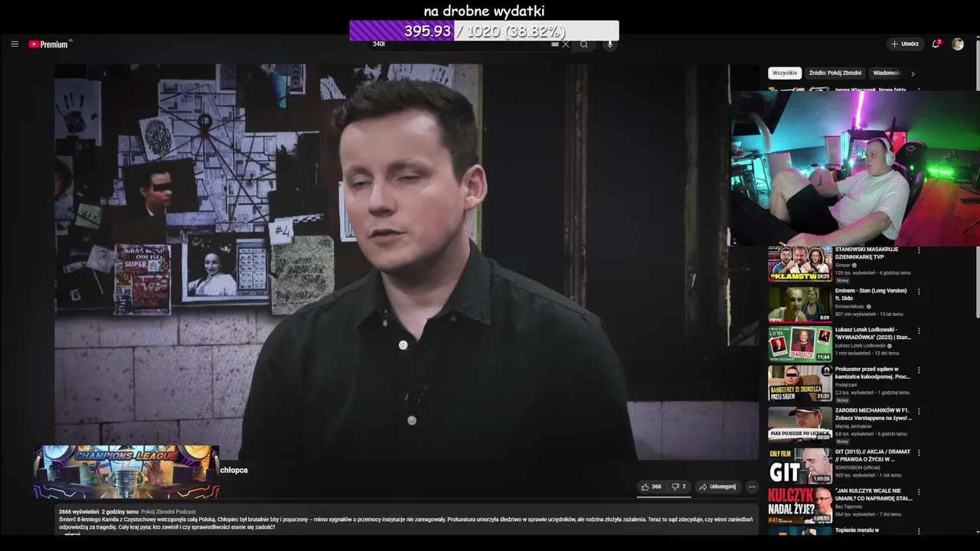The width and height of the screenshot is (980, 551).
Task: Open the Utwórz create button
Action: pos(904,44)
